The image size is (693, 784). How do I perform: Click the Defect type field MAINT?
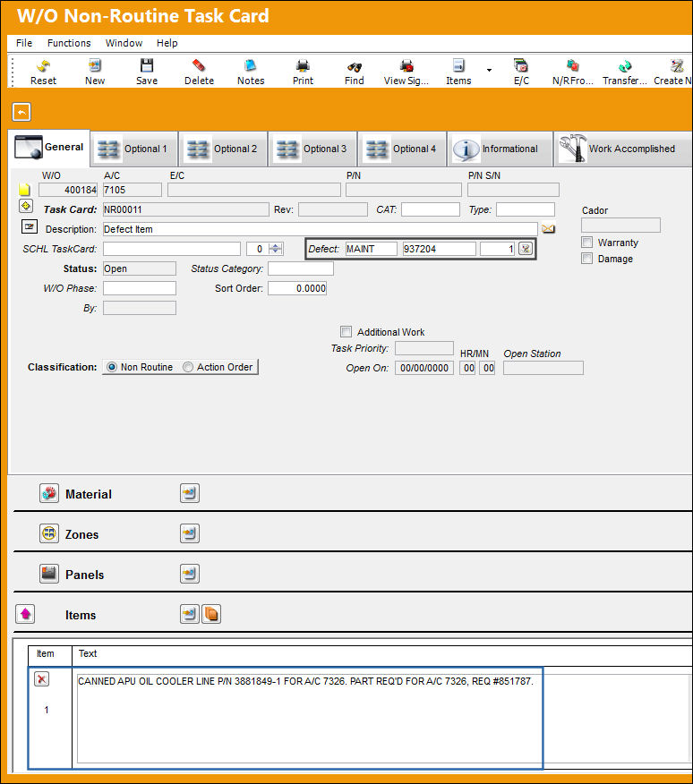point(372,249)
